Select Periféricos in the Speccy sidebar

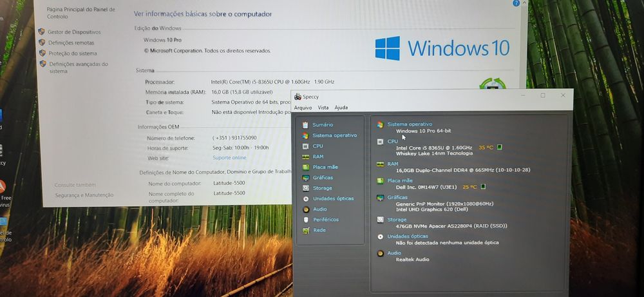click(326, 219)
